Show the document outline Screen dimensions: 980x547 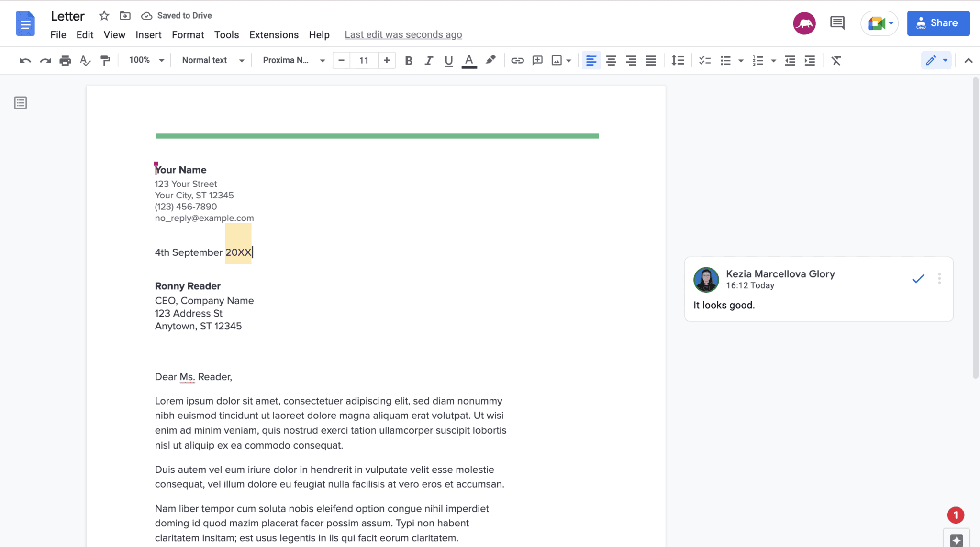[20, 102]
